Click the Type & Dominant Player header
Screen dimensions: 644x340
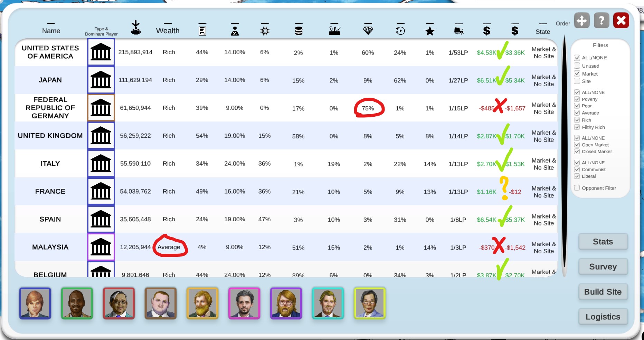tap(102, 31)
